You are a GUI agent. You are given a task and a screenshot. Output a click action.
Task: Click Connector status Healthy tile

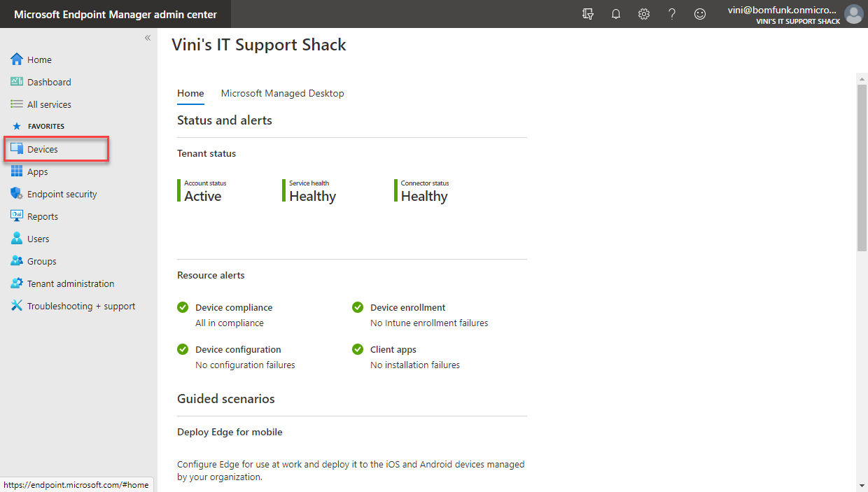coord(422,191)
